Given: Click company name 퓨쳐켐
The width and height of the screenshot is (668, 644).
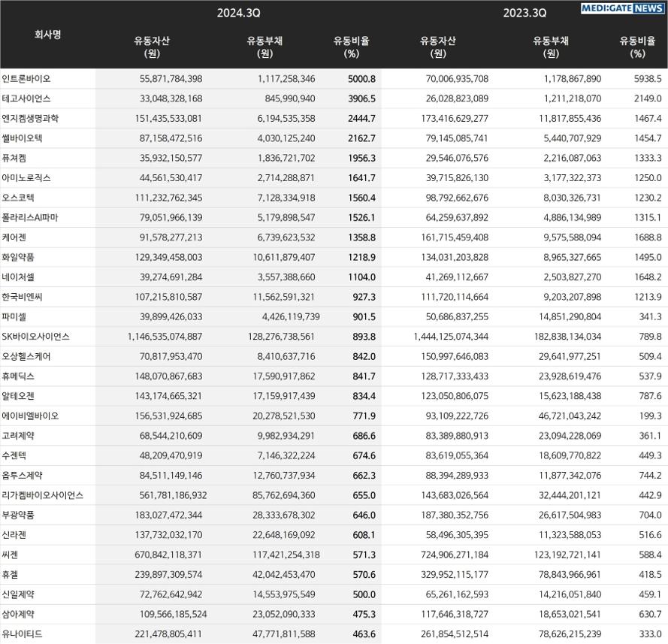Looking at the screenshot, I should tap(14, 158).
